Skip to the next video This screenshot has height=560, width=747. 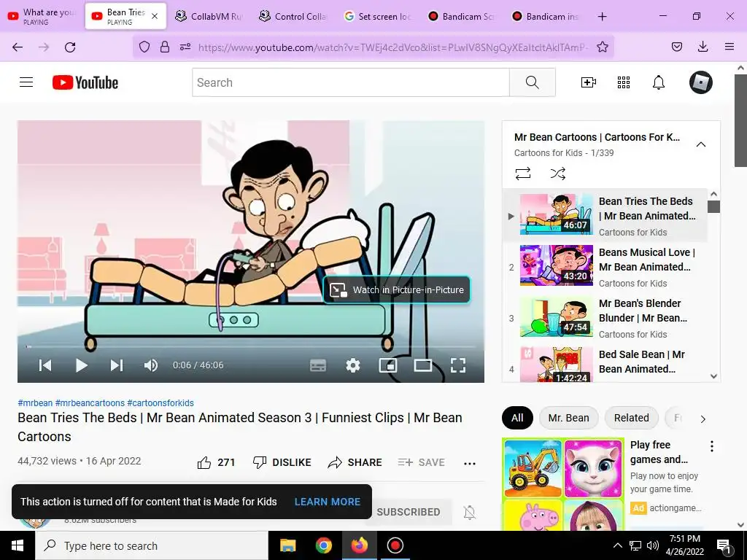117,365
